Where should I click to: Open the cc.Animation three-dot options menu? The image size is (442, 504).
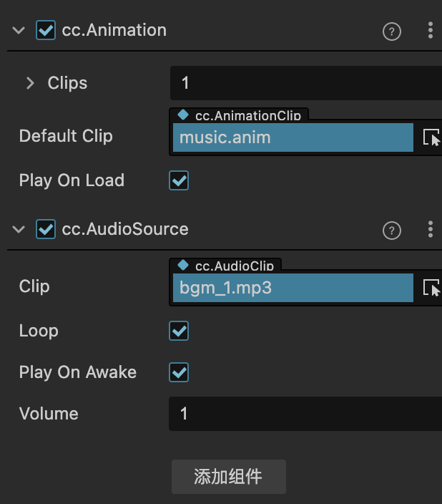pos(430,30)
